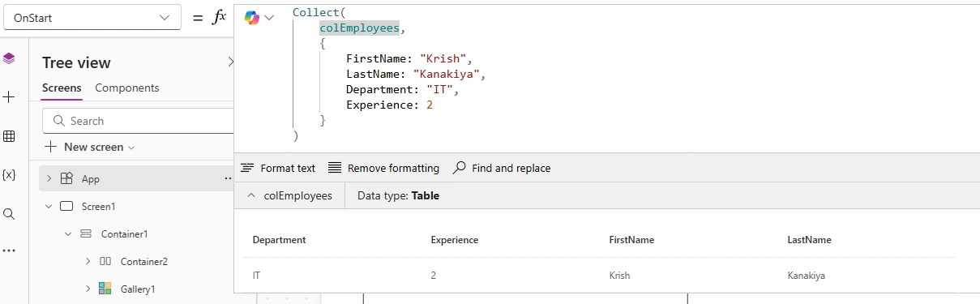Click the Krish cell in result table

[x=619, y=276]
